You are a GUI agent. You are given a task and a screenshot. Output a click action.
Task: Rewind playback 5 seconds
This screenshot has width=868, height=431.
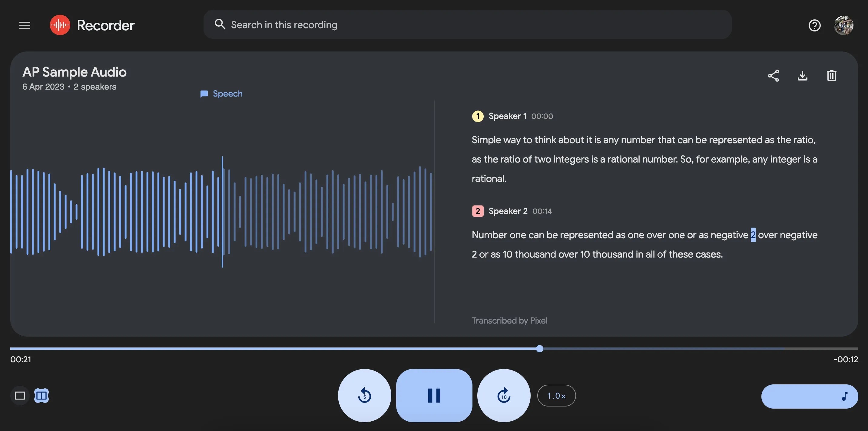(x=364, y=396)
